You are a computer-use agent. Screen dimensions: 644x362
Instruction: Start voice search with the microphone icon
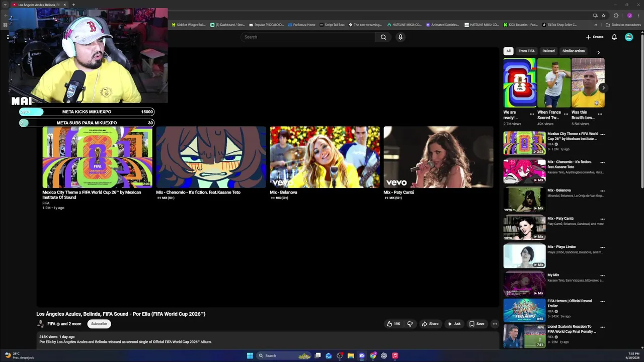400,37
